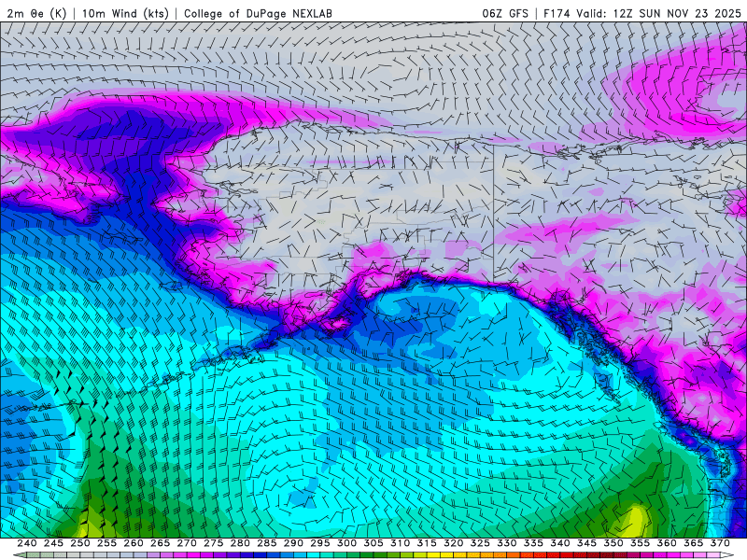Image resolution: width=747 pixels, height=560 pixels.
Task: Click the 320 value on the color scale
Action: click(x=454, y=543)
